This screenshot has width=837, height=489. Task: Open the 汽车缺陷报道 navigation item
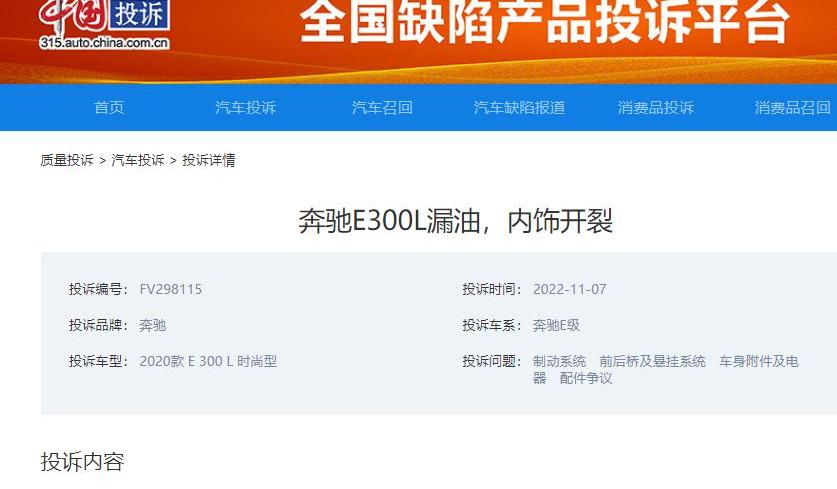[x=519, y=108]
